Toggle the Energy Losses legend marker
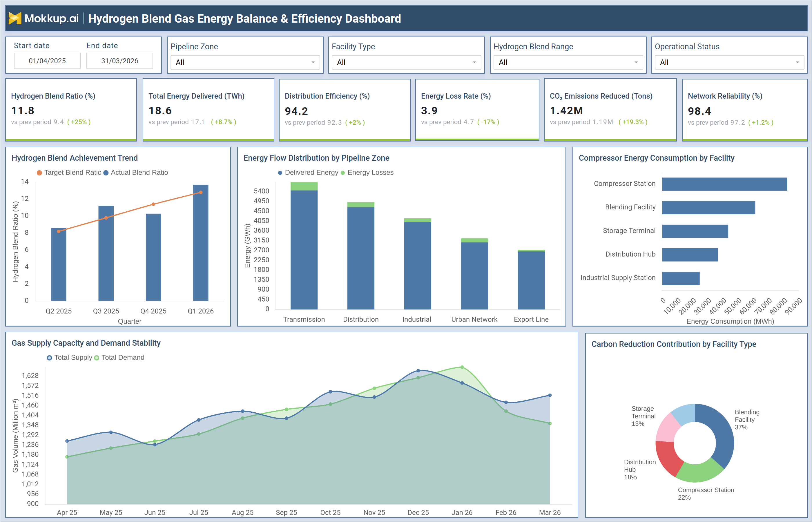Image resolution: width=812 pixels, height=522 pixels. click(x=342, y=173)
